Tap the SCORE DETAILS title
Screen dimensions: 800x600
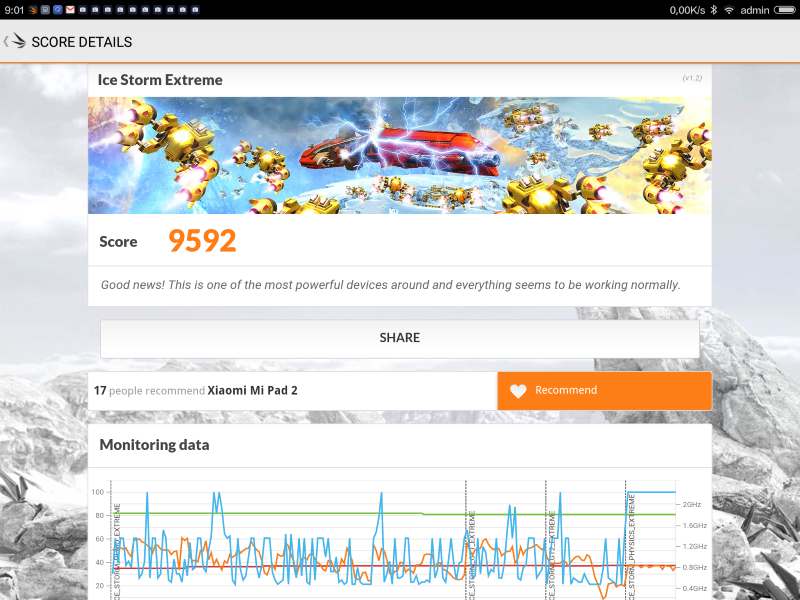point(82,42)
